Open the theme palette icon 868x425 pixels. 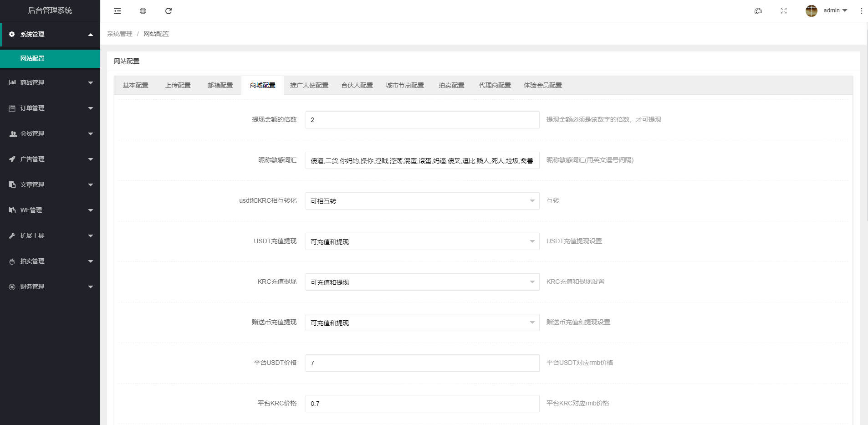(x=758, y=11)
